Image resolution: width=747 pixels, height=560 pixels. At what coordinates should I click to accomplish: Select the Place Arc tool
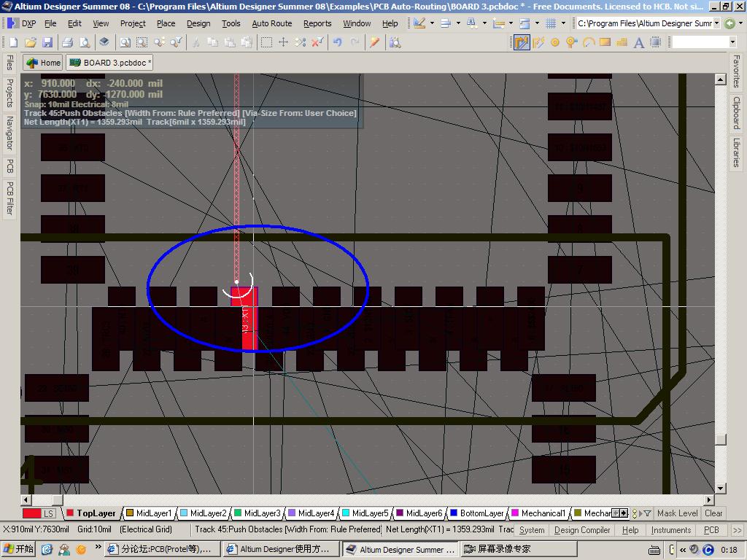tap(589, 42)
